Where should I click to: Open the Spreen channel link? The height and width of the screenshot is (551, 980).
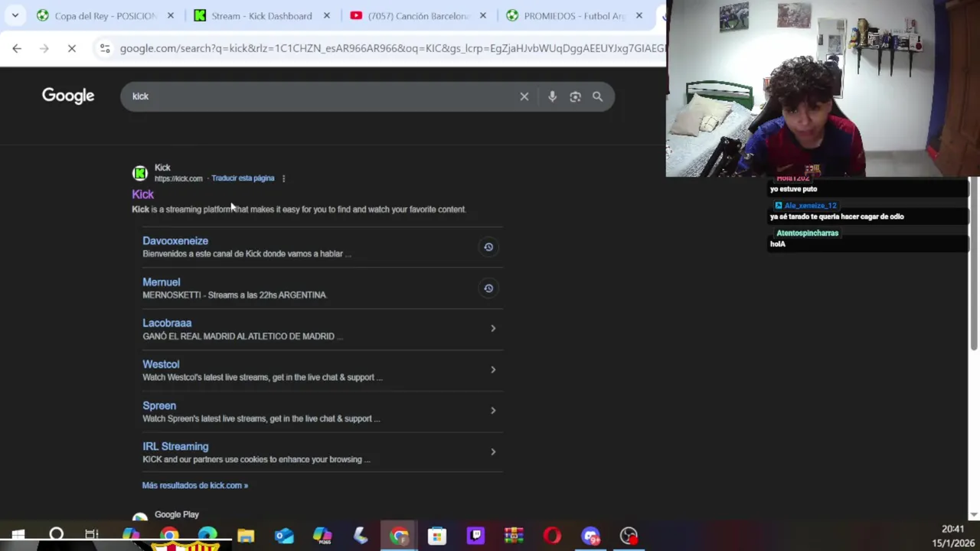point(159,406)
